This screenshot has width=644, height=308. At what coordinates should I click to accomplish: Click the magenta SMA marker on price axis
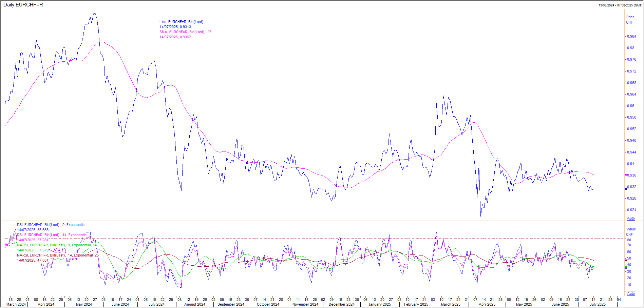point(626,175)
